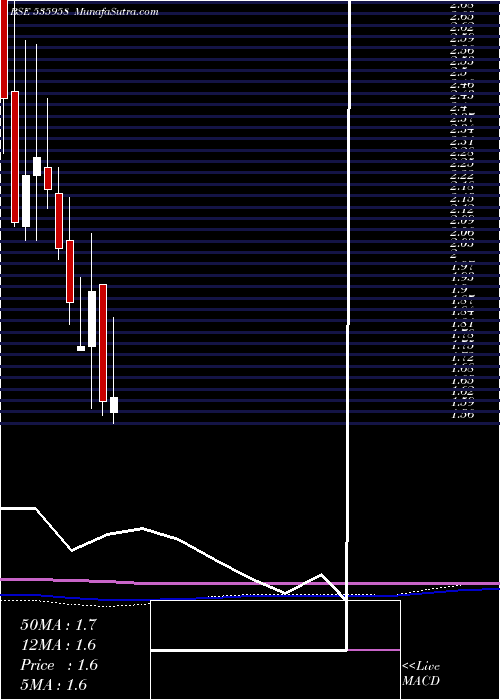Click the 1.72 price axis label
The image size is (500, 700).
462,358
